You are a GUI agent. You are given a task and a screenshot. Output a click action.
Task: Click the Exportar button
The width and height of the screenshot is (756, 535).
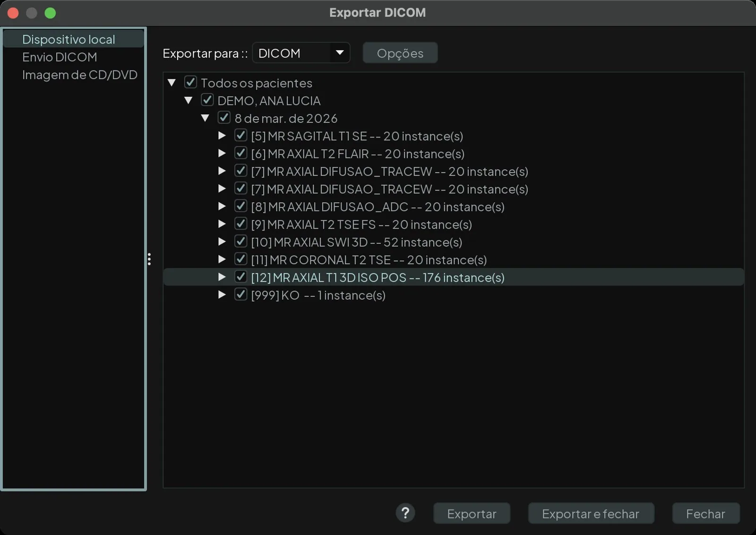coord(472,513)
